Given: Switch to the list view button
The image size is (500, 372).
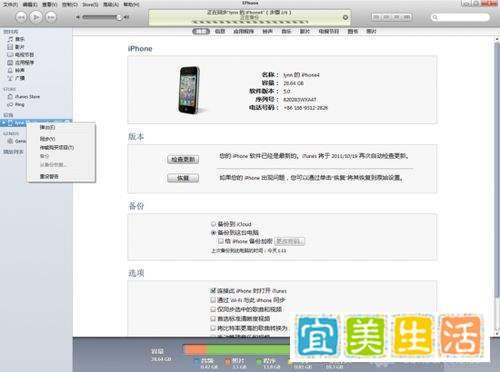Looking at the screenshot, I should point(377,17).
